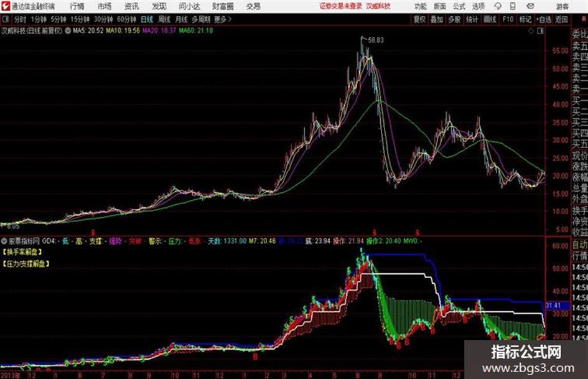Click the 证券交易未登录 login link

pos(341,6)
